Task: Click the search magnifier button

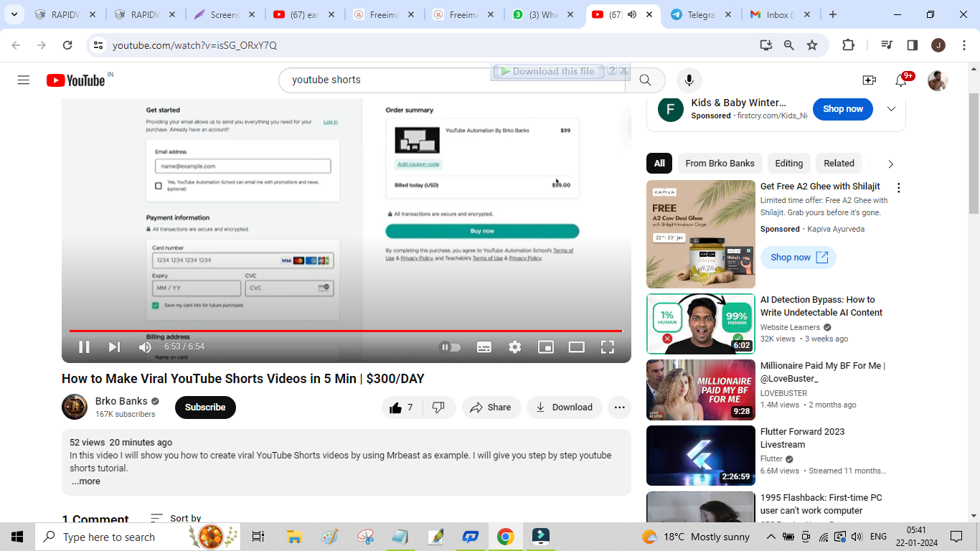Action: coord(645,80)
